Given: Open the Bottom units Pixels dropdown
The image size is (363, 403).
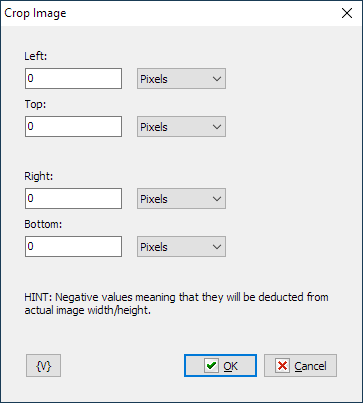Looking at the screenshot, I should [x=181, y=247].
